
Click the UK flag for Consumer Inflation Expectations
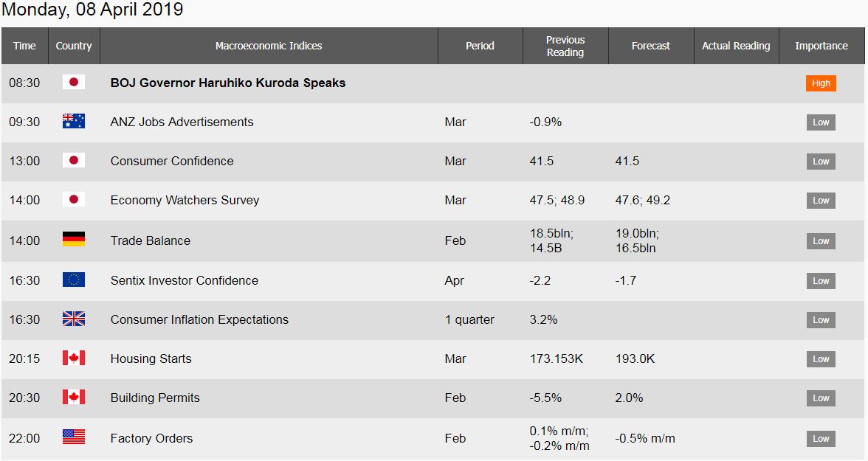pyautogui.click(x=74, y=319)
